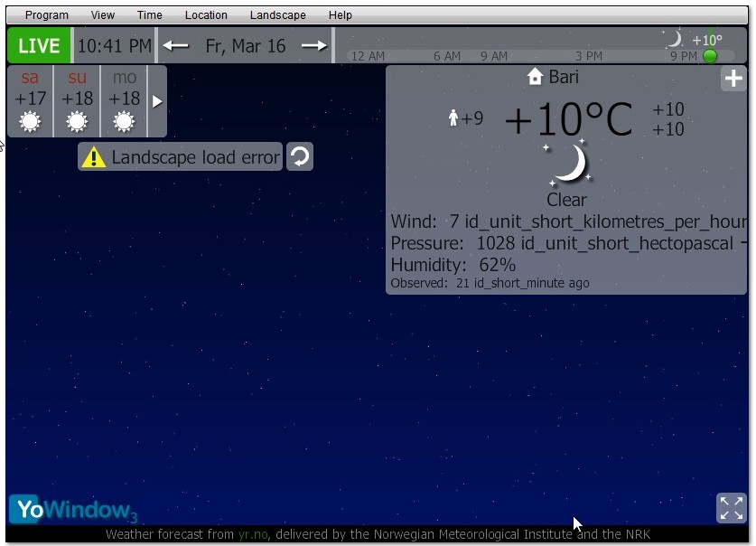Image resolution: width=756 pixels, height=546 pixels.
Task: Click the plus icon beside Bari
Action: [x=733, y=78]
